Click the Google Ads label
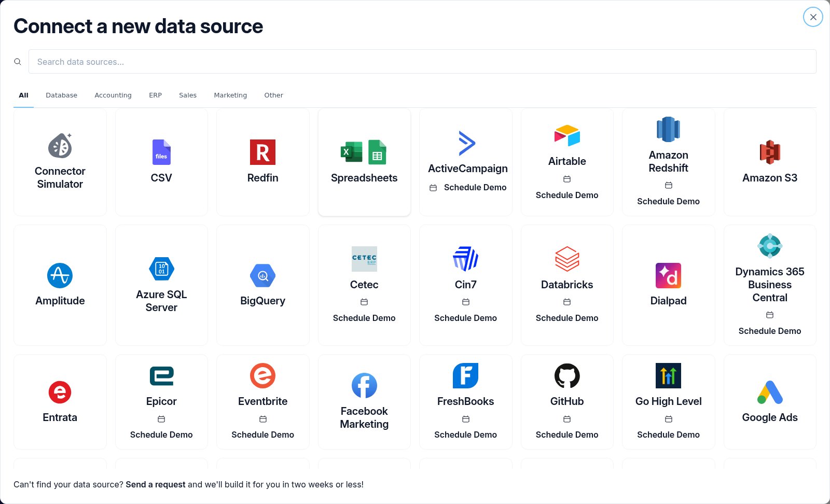Image resolution: width=830 pixels, height=504 pixels. pyautogui.click(x=770, y=417)
